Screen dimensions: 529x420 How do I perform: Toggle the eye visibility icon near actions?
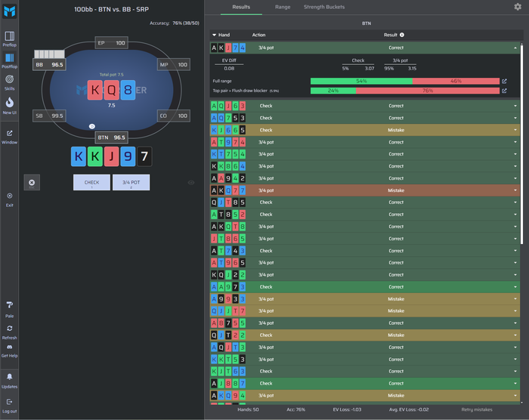tap(191, 183)
